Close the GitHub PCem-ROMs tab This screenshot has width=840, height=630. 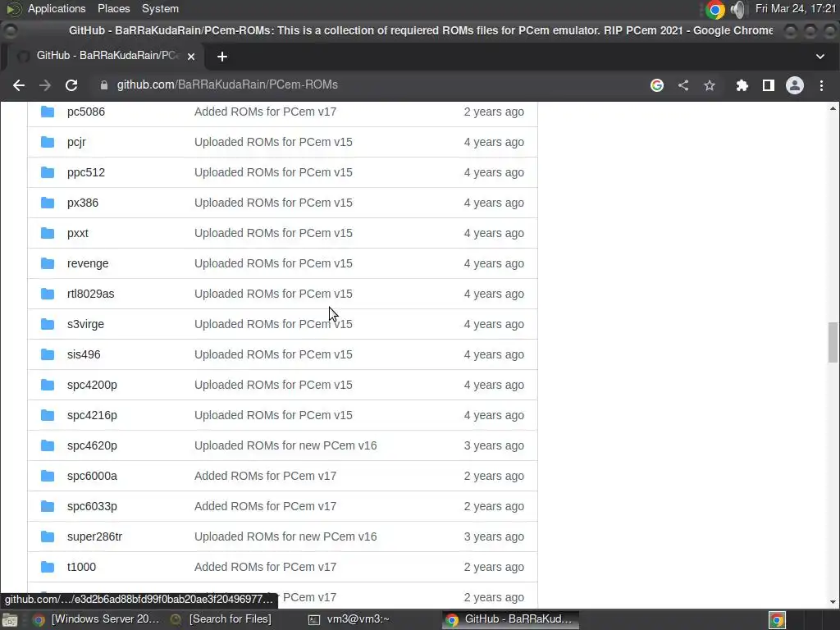[x=190, y=57]
